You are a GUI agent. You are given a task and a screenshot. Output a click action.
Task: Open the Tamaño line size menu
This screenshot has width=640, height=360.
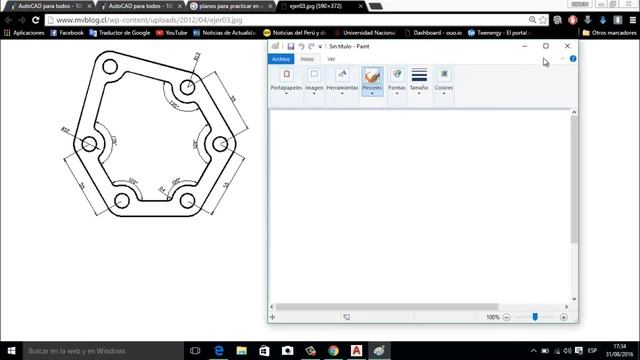tap(419, 81)
